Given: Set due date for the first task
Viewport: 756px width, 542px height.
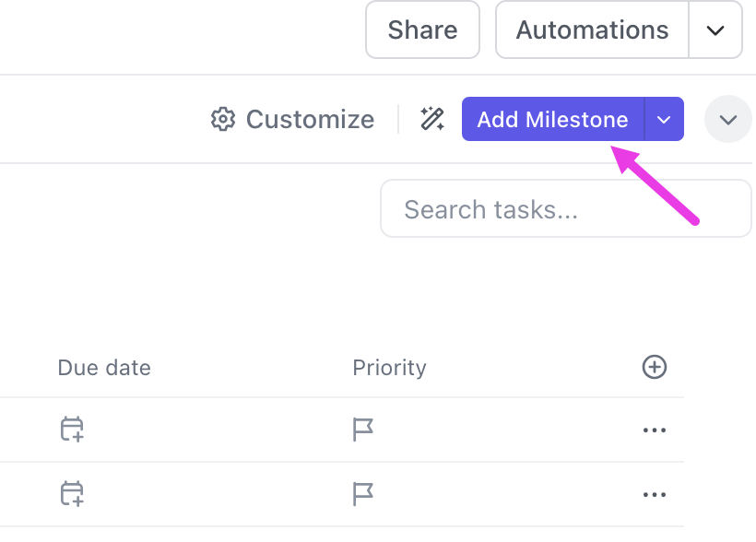Looking at the screenshot, I should [x=72, y=430].
